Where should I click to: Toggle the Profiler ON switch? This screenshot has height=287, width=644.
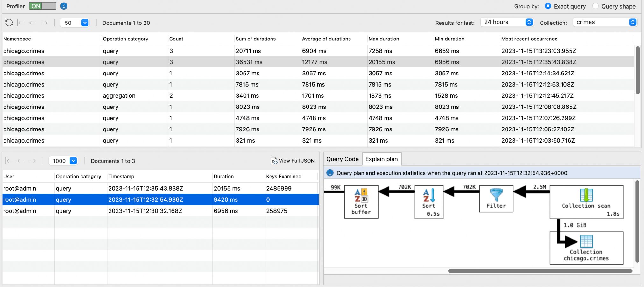coord(42,6)
